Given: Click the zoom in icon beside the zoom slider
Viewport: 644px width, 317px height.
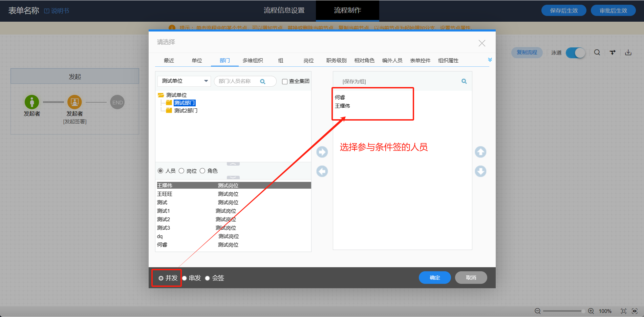Looking at the screenshot, I should 591,311.
